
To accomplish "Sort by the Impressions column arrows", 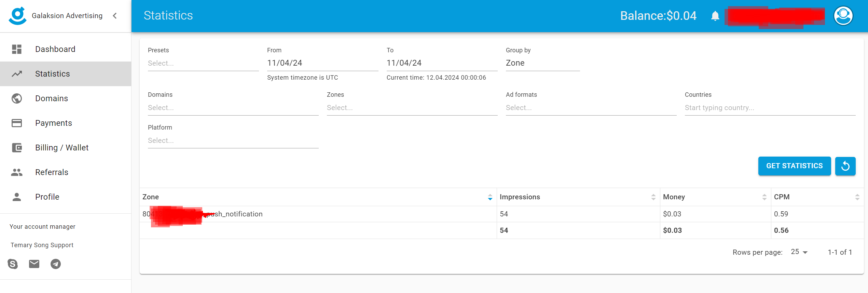I will coord(653,197).
